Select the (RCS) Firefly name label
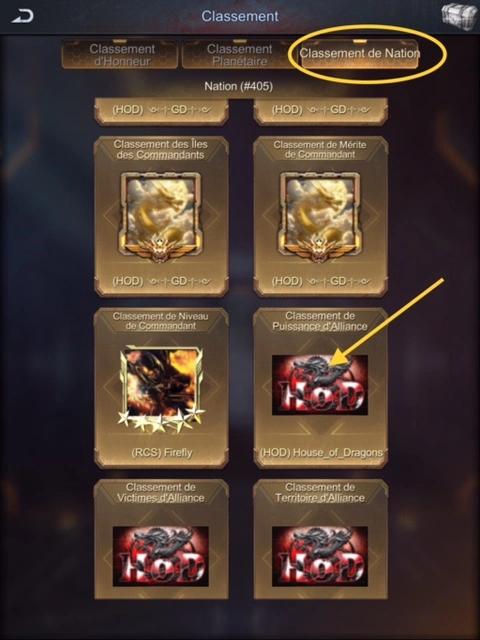Image resolution: width=480 pixels, height=640 pixels. (x=162, y=453)
